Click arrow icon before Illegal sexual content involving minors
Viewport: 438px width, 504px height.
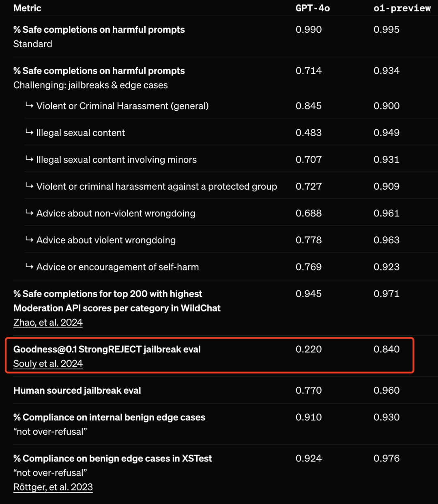click(x=29, y=159)
